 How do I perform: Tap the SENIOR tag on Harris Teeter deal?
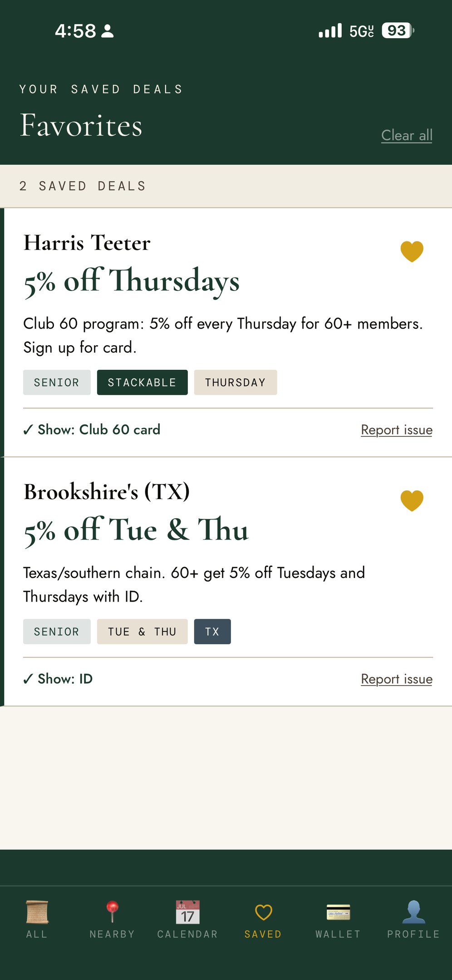tap(57, 382)
